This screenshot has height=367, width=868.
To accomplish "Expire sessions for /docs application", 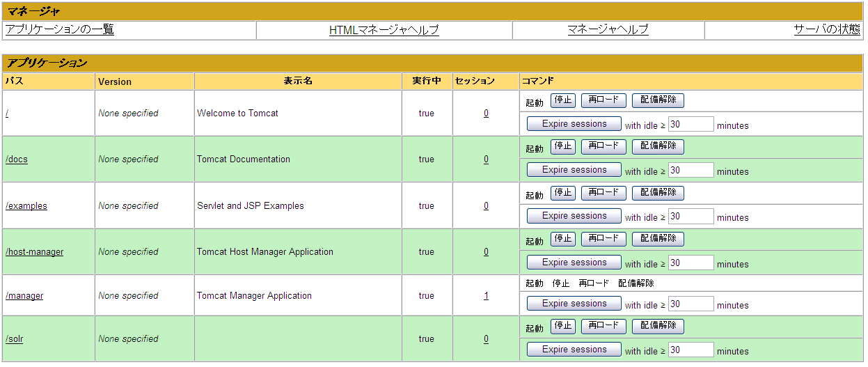I will tap(574, 170).
